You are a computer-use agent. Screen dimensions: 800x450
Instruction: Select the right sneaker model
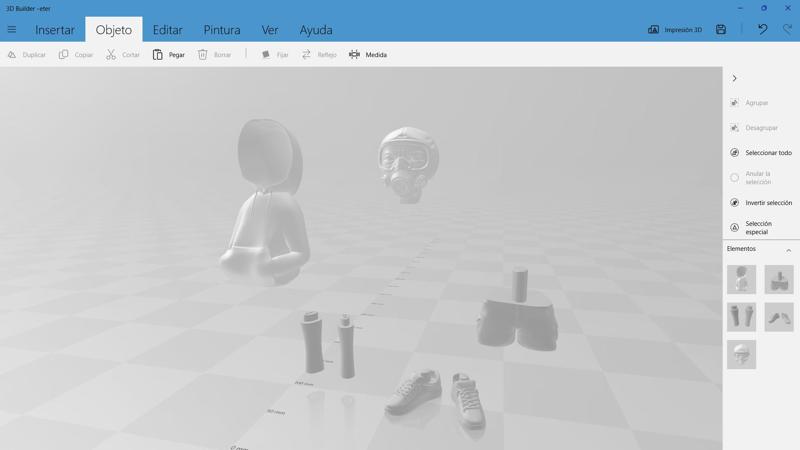468,401
